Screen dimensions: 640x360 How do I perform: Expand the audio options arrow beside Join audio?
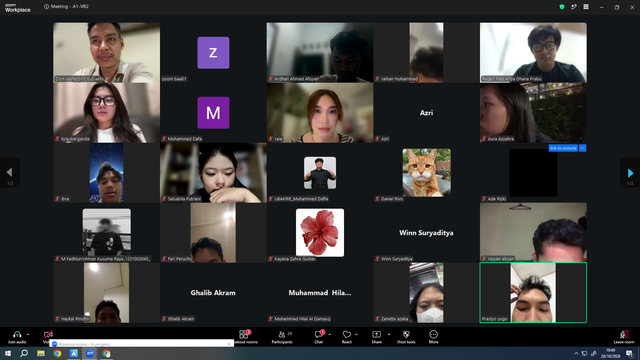(28, 334)
